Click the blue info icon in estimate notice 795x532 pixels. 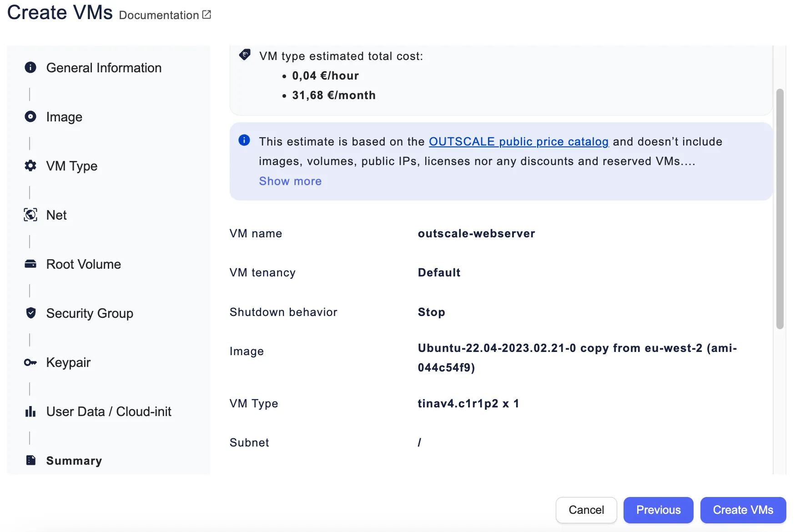tap(244, 140)
